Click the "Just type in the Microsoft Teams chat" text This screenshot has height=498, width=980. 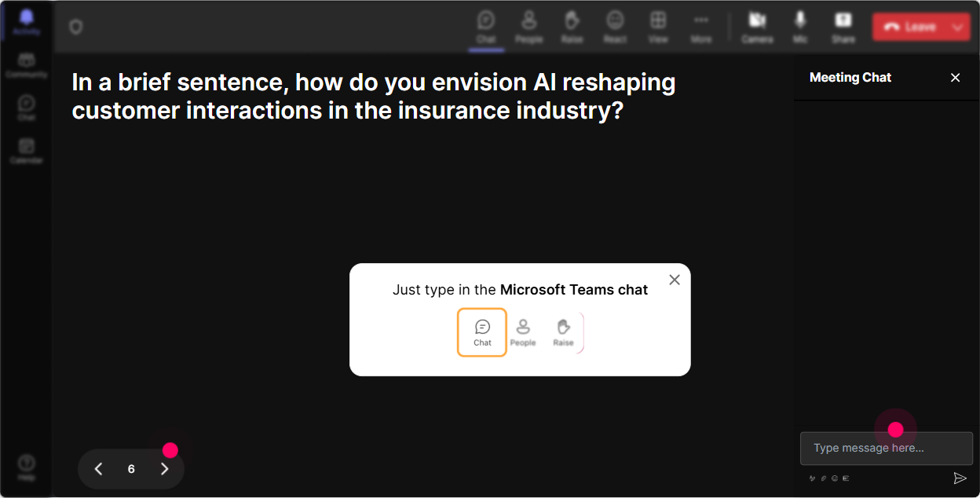click(x=520, y=290)
